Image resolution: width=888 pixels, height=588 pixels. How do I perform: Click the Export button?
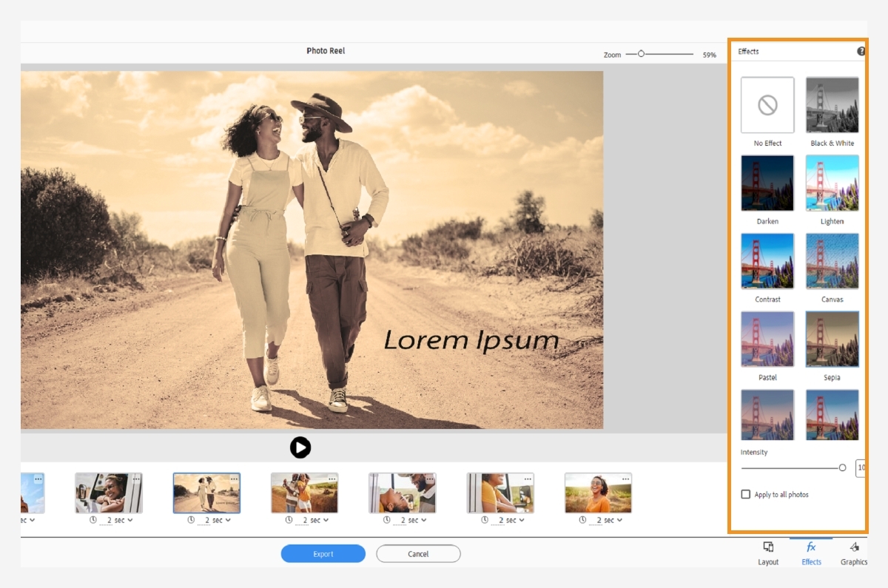coord(323,553)
